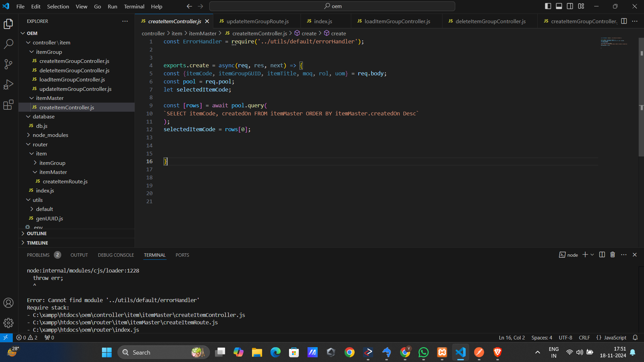
Task: Open the Run and Debug view
Action: pos(8,84)
